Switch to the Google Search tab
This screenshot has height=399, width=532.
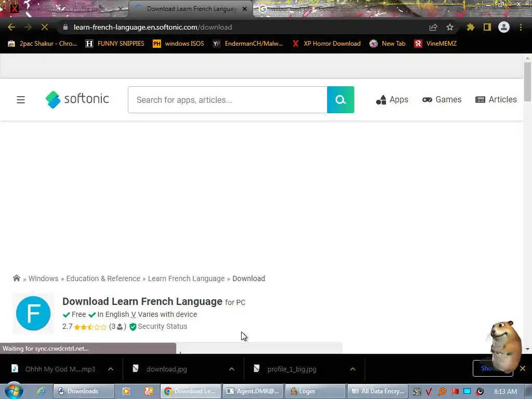314,9
